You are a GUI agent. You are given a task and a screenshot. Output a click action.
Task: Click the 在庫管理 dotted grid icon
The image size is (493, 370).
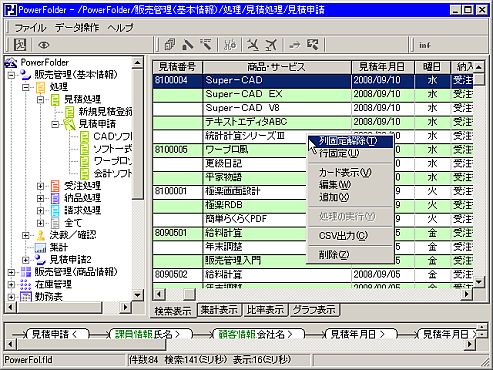pyautogui.click(x=26, y=284)
